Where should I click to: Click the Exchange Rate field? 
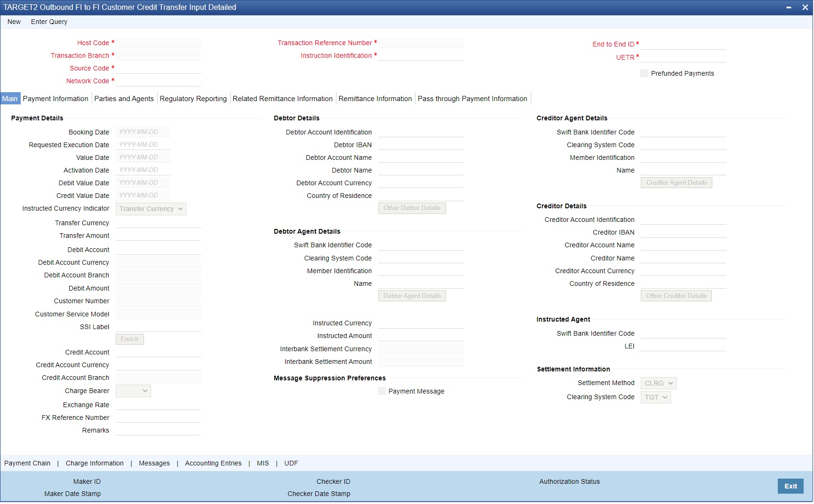tap(158, 405)
